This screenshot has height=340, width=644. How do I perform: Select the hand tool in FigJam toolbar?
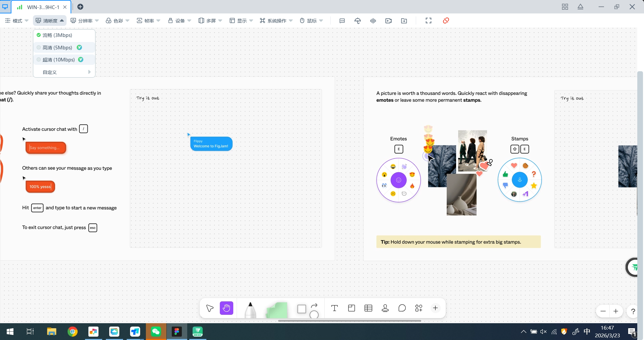(227, 308)
